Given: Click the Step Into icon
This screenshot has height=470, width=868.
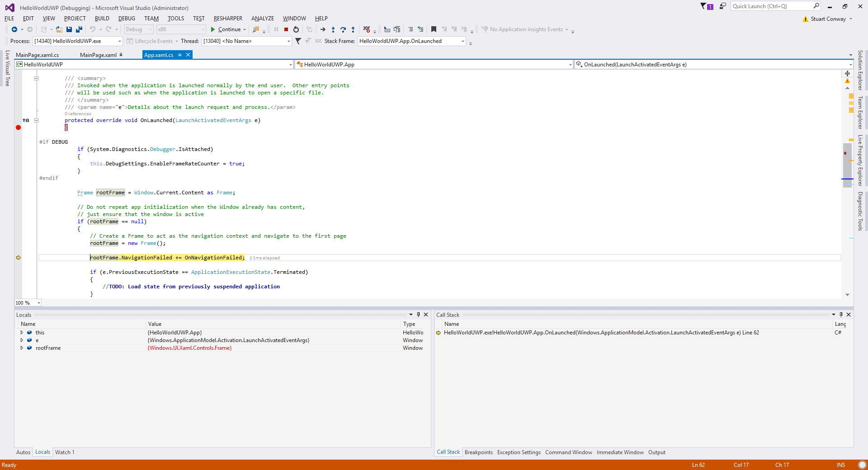Looking at the screenshot, I should pyautogui.click(x=333, y=29).
